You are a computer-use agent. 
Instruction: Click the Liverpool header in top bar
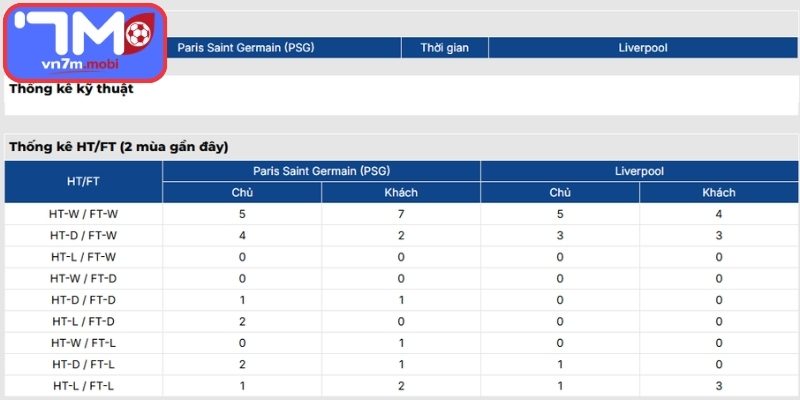tap(643, 47)
